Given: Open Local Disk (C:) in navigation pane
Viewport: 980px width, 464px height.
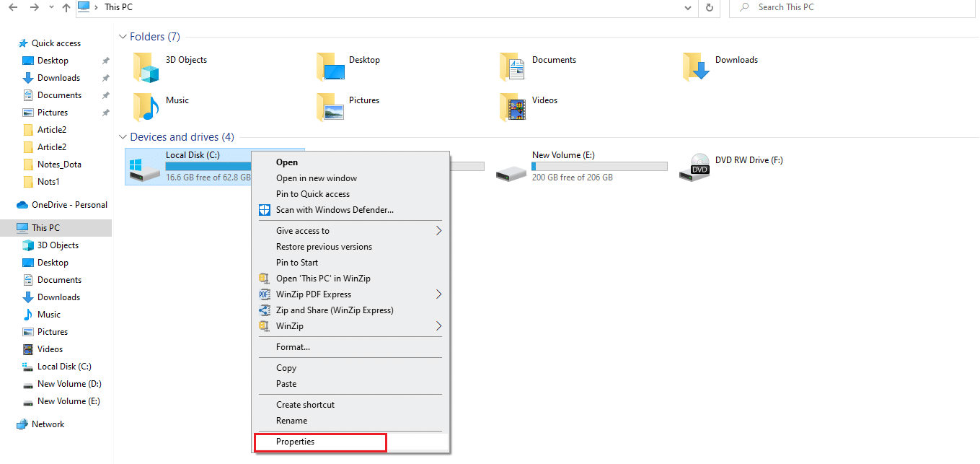Looking at the screenshot, I should click(x=64, y=367).
